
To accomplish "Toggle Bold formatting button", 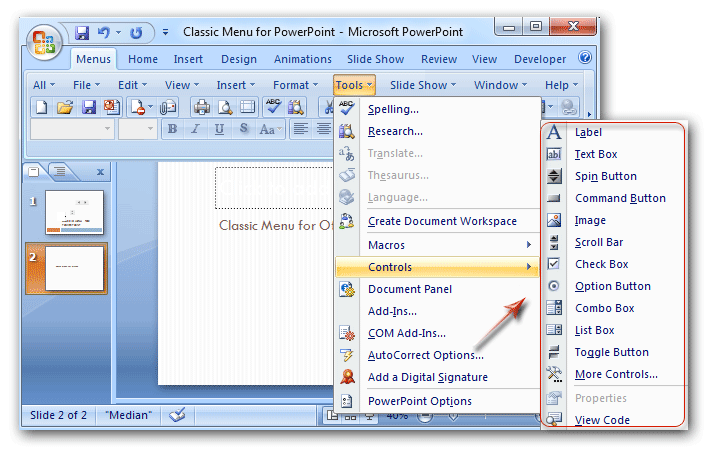I will 172,129.
